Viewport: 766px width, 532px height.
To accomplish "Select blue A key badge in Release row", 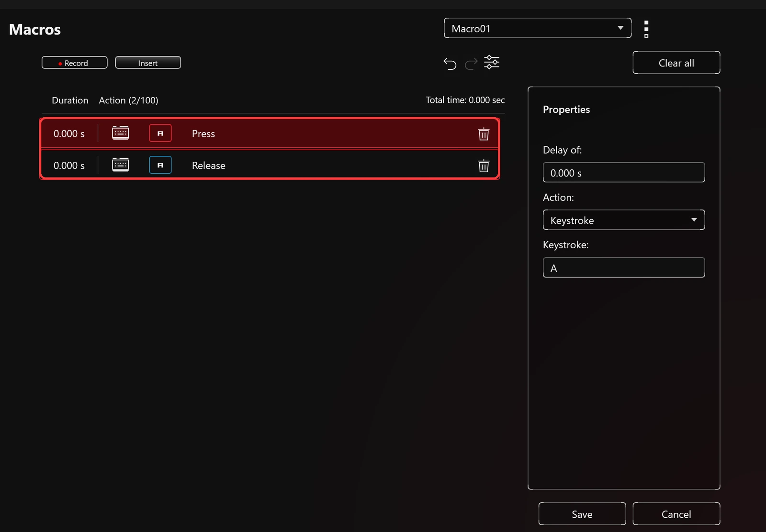I will point(160,165).
